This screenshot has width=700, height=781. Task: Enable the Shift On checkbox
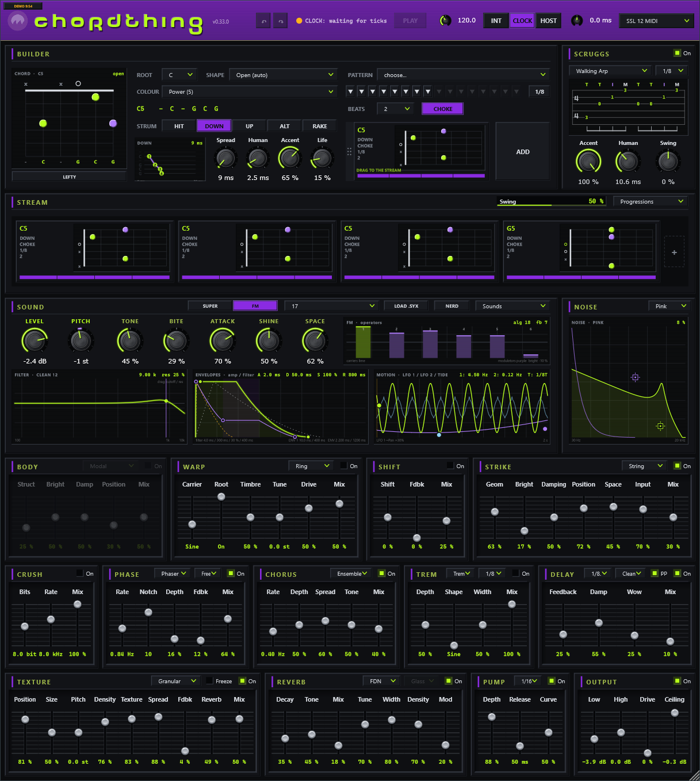point(450,466)
